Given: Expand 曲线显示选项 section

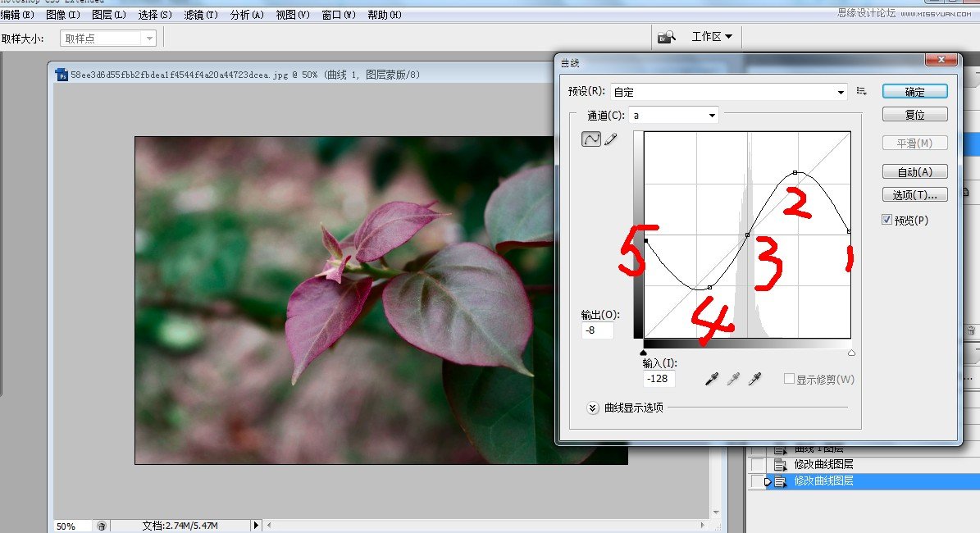Looking at the screenshot, I should [592, 408].
